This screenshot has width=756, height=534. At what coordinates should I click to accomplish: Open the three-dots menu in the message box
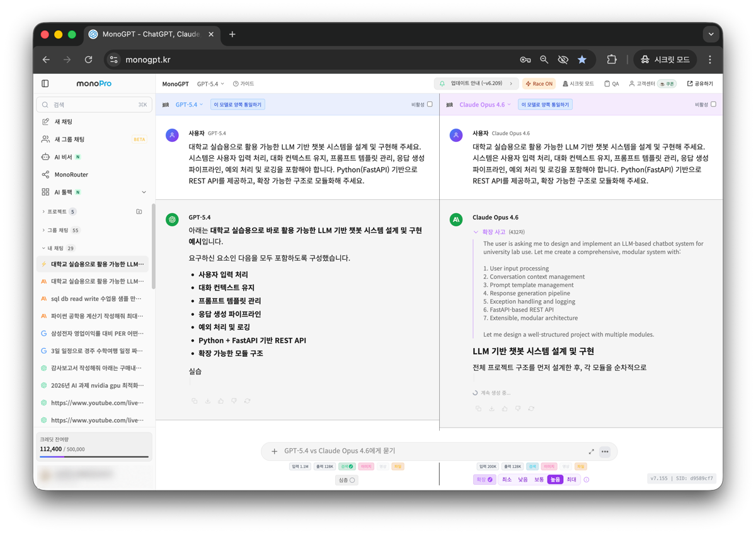click(605, 451)
